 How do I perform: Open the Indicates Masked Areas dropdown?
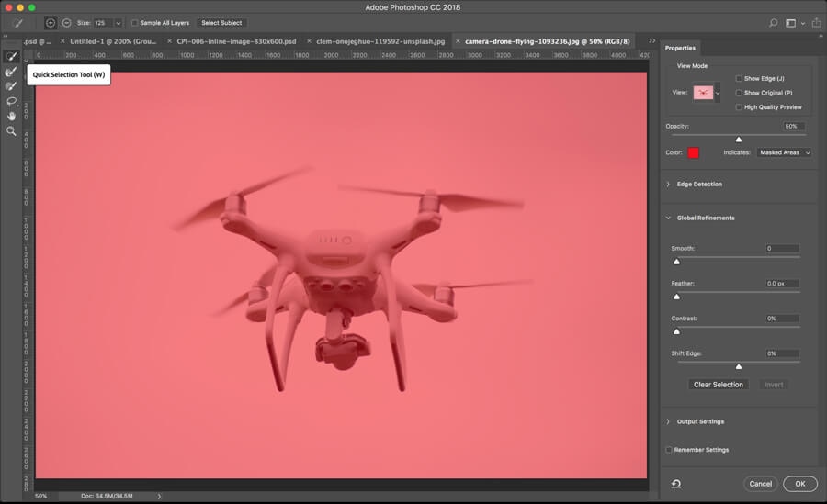(x=784, y=152)
